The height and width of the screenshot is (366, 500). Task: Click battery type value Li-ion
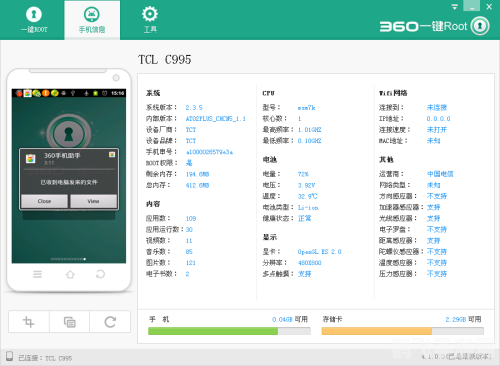click(x=308, y=208)
